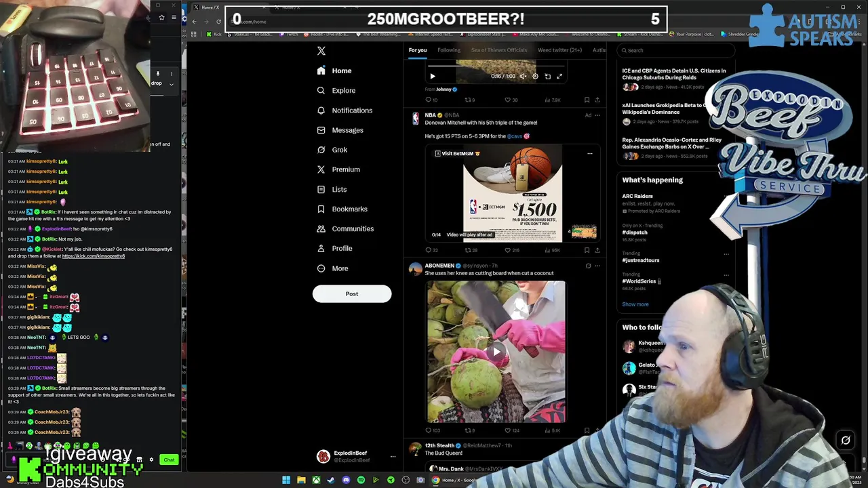Viewport: 868px width, 488px height.
Task: Open Spotify from the taskbar
Action: 361,480
